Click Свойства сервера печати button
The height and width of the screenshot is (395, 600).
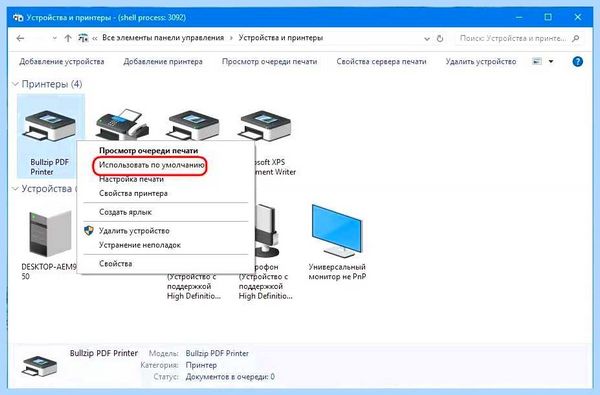point(382,62)
